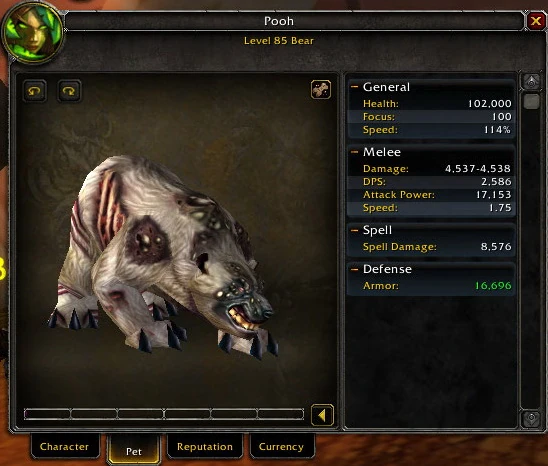Click the pet diet bone icon

click(x=321, y=89)
